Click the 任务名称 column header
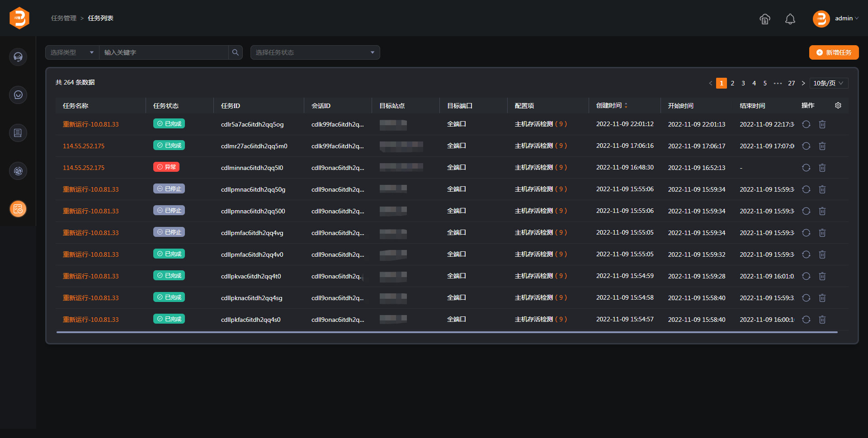The width and height of the screenshot is (868, 438). 75,106
